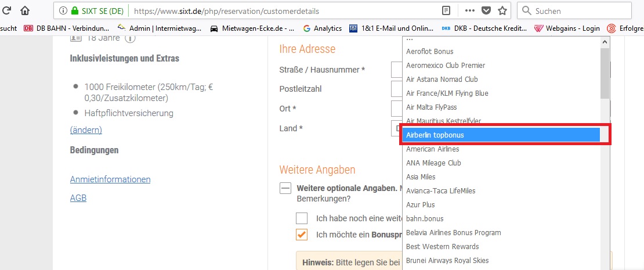Choose Airberlin topbonus in list
The height and width of the screenshot is (270, 644).
501,135
